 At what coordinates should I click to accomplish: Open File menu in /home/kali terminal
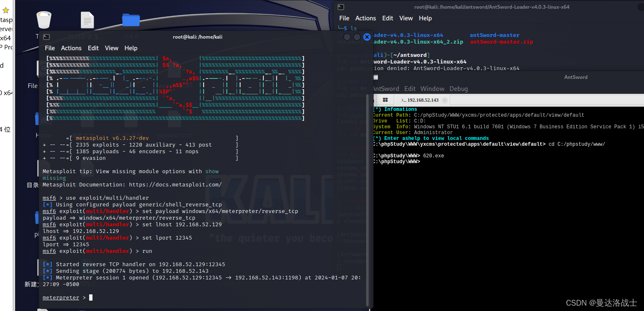(x=50, y=48)
